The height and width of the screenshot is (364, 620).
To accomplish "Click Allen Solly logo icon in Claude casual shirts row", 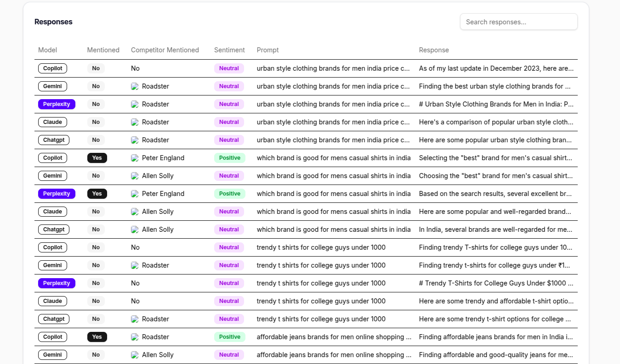I will (x=135, y=212).
